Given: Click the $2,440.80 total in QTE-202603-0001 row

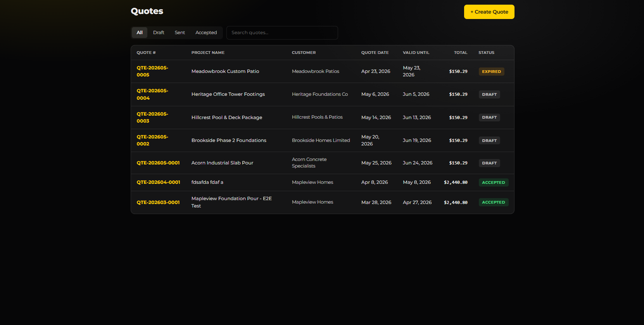Looking at the screenshot, I should click(x=456, y=202).
